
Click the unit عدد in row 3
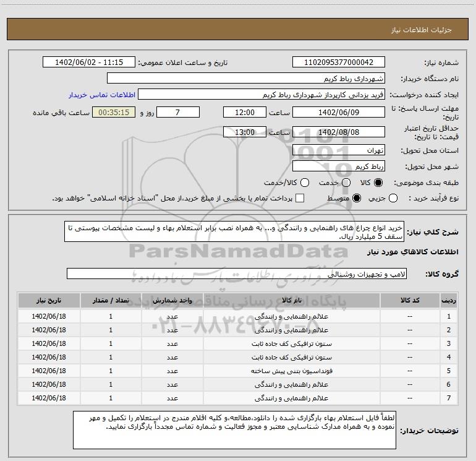point(172,343)
